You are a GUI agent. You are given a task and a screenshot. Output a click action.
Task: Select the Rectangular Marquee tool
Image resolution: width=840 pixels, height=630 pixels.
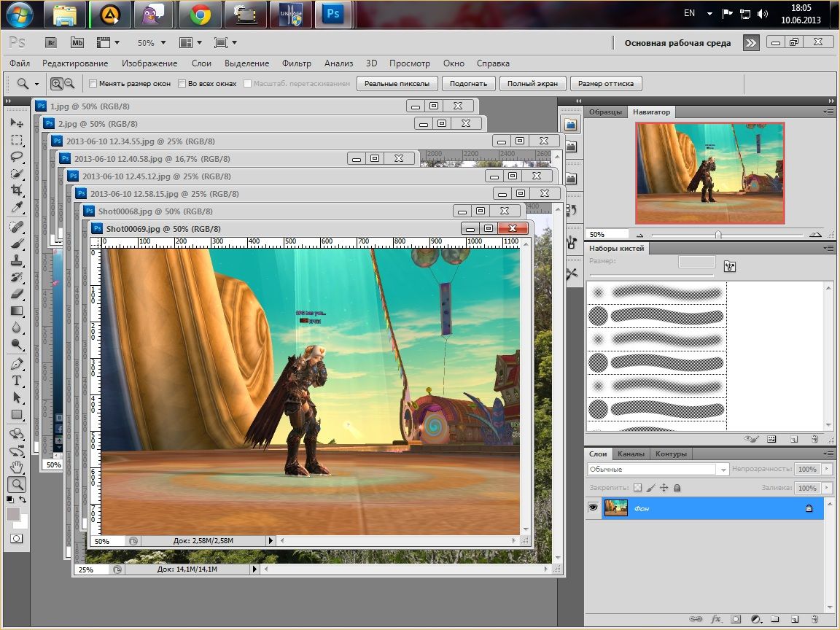click(17, 140)
